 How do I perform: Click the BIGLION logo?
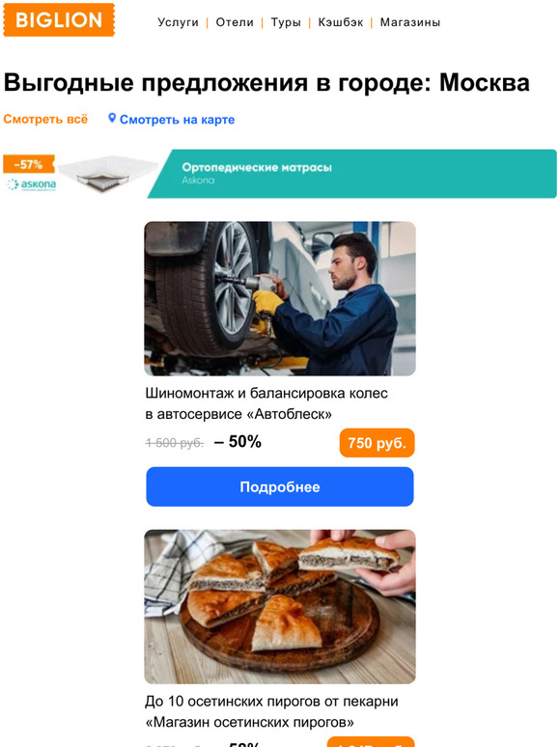(x=59, y=19)
